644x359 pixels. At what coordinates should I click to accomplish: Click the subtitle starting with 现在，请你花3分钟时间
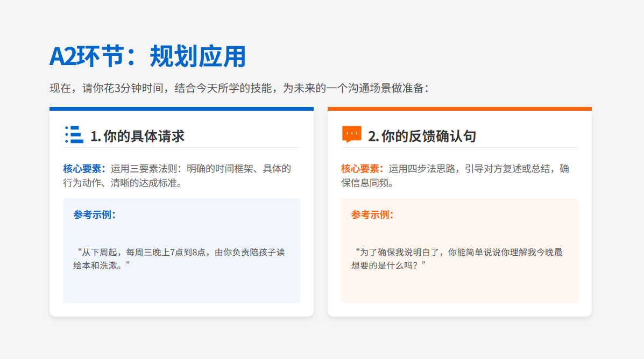(239, 88)
